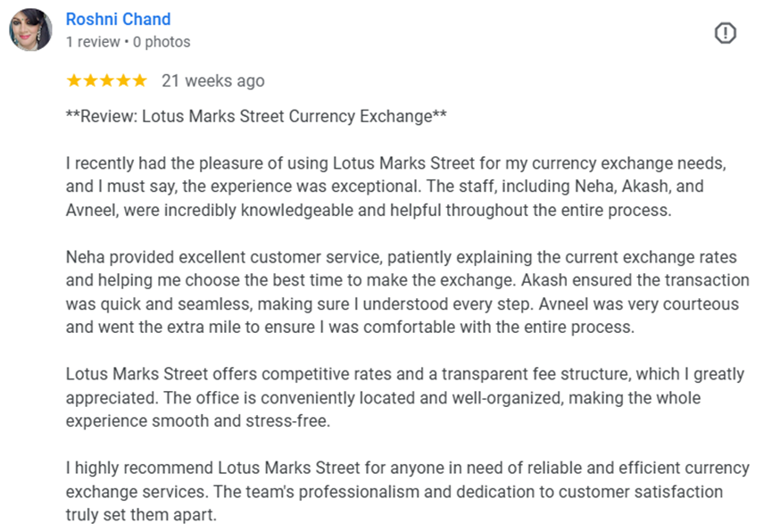
Task: Click the fourth gold rating star
Action: point(123,80)
